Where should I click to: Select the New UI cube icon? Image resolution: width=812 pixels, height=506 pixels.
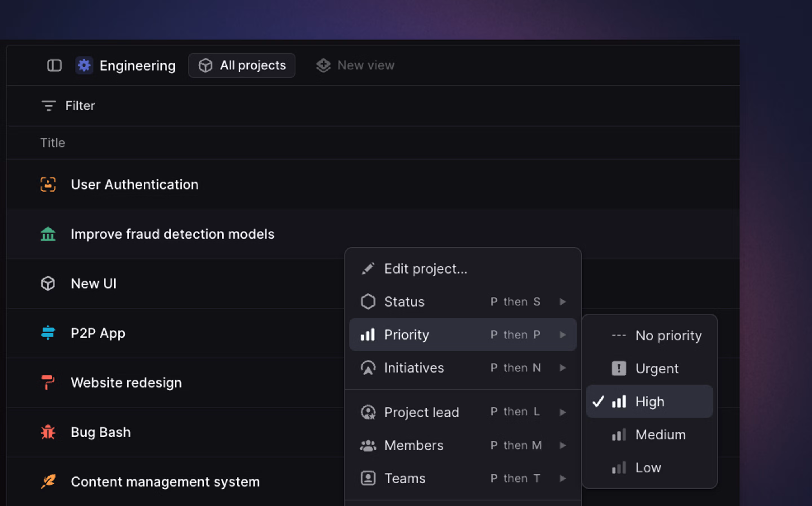pyautogui.click(x=48, y=283)
